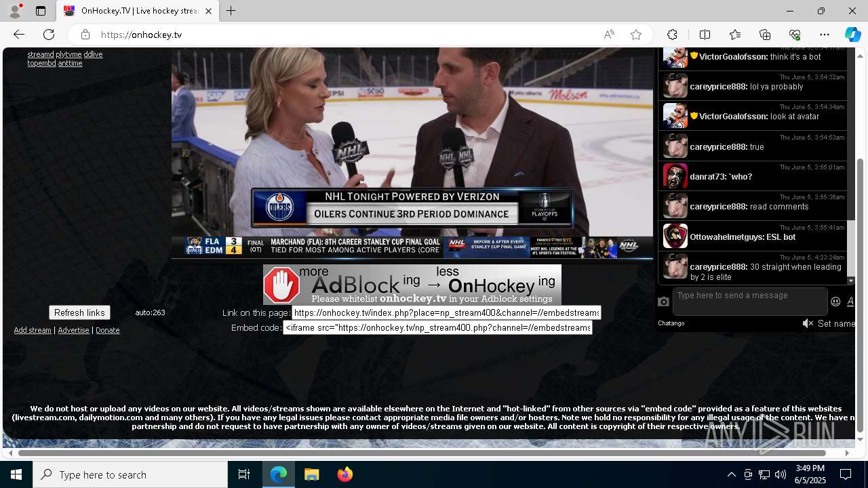Click the address bar URL onhockey.tv
The width and height of the screenshot is (868, 488).
click(141, 35)
